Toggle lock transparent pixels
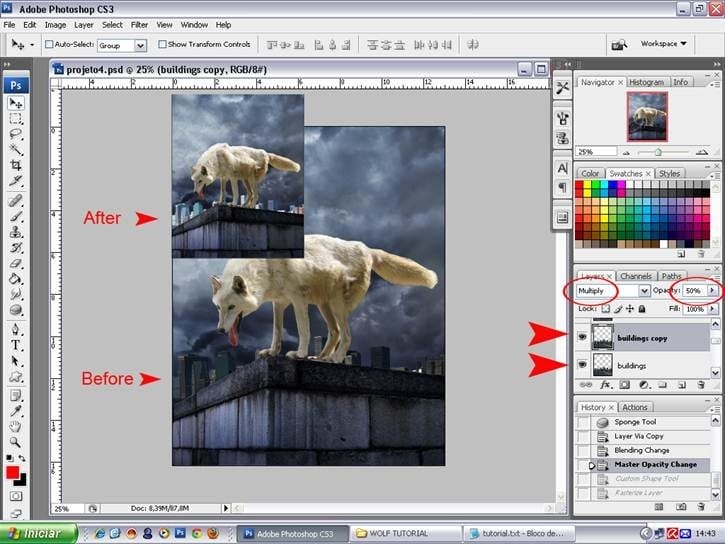The image size is (725, 544). click(x=605, y=309)
